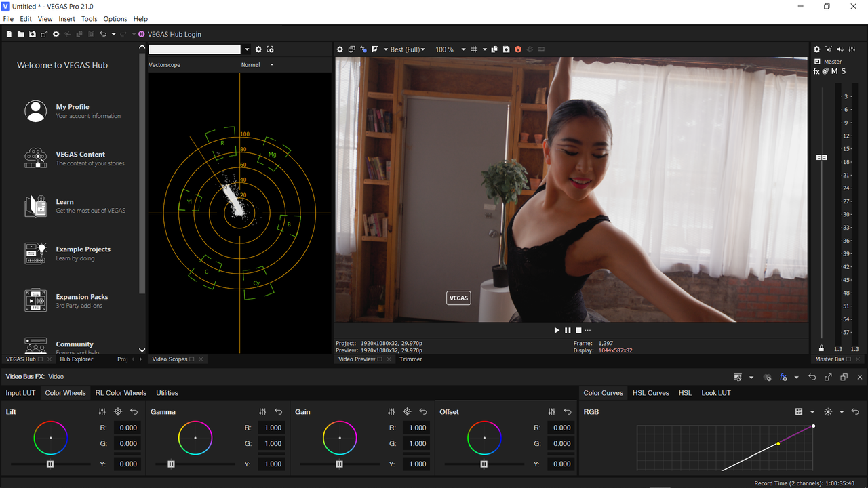Screen dimensions: 868x488
Task: Reset the Lift color wheel
Action: tap(134, 412)
